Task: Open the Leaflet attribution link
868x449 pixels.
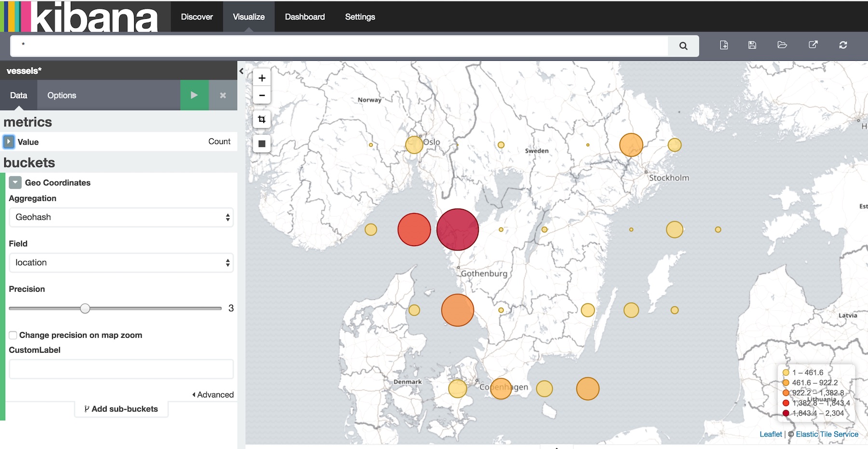Action: pyautogui.click(x=771, y=434)
